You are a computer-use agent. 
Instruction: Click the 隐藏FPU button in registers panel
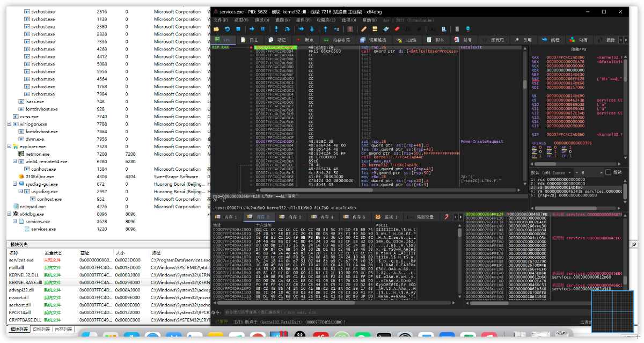(578, 49)
